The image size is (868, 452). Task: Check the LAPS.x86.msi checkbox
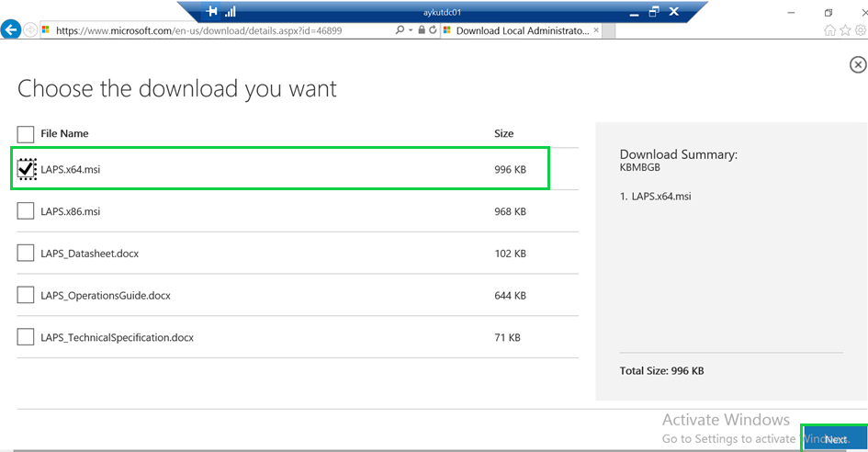coord(26,211)
